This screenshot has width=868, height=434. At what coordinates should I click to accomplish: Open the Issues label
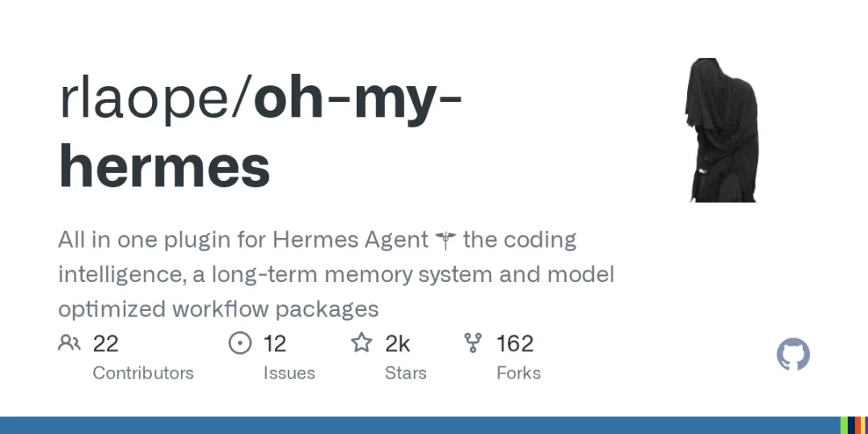(x=289, y=373)
